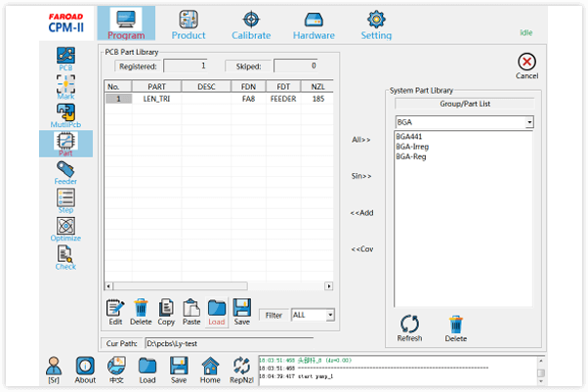Click Load in the bottom toolbar
Image resolution: width=588 pixels, height=392 pixels.
[x=147, y=370]
